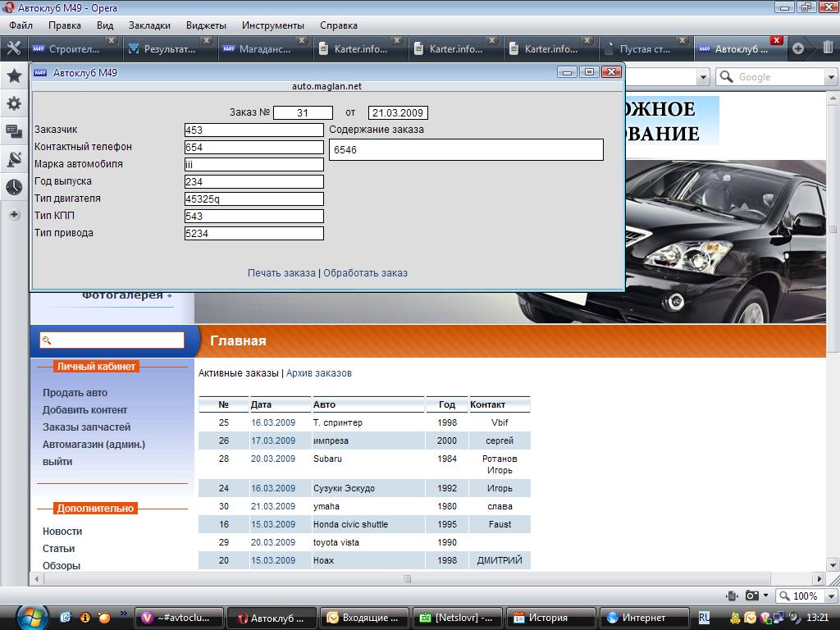Click Заказчик input field
Viewport: 840px width, 630px height.
coord(254,130)
